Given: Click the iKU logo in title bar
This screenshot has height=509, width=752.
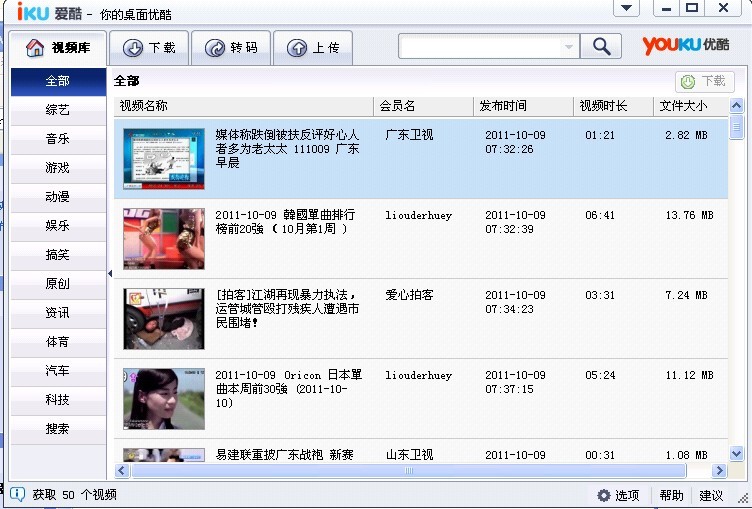Looking at the screenshot, I should point(32,12).
